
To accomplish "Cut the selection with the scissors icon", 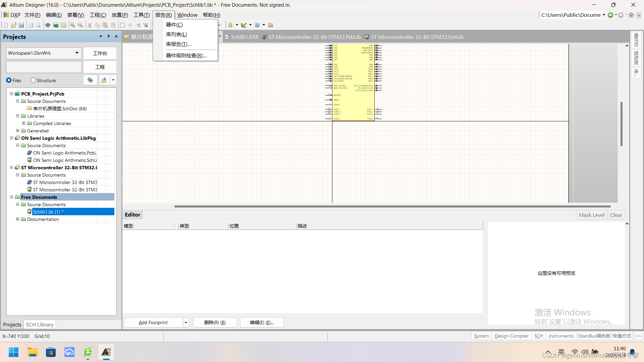I will click(x=90, y=25).
